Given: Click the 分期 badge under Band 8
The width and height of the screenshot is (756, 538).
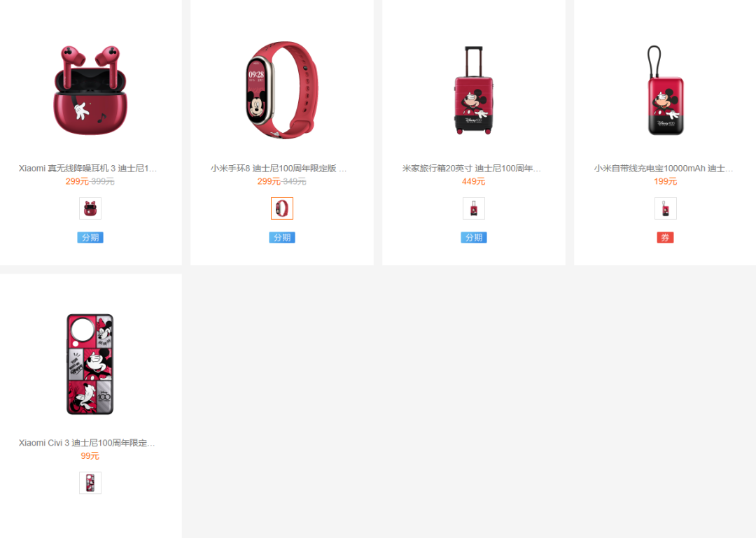Looking at the screenshot, I should tap(282, 237).
